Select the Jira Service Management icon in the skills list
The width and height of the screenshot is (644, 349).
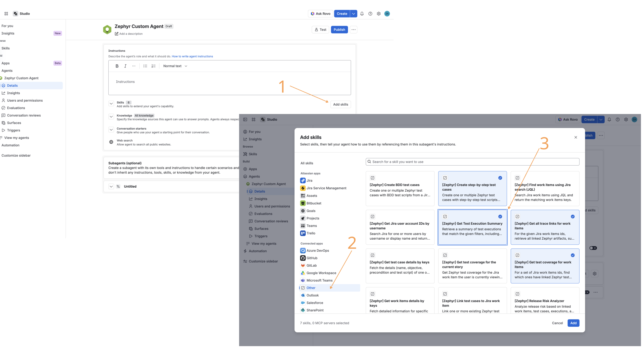coord(303,188)
